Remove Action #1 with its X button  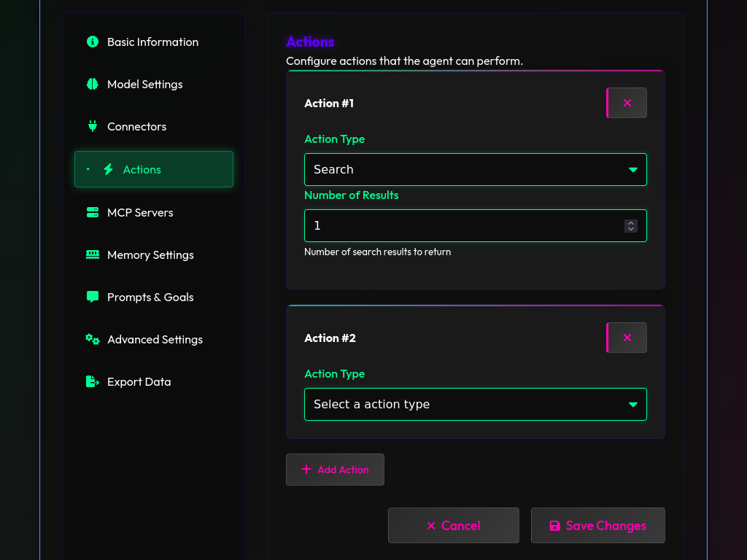tap(627, 103)
